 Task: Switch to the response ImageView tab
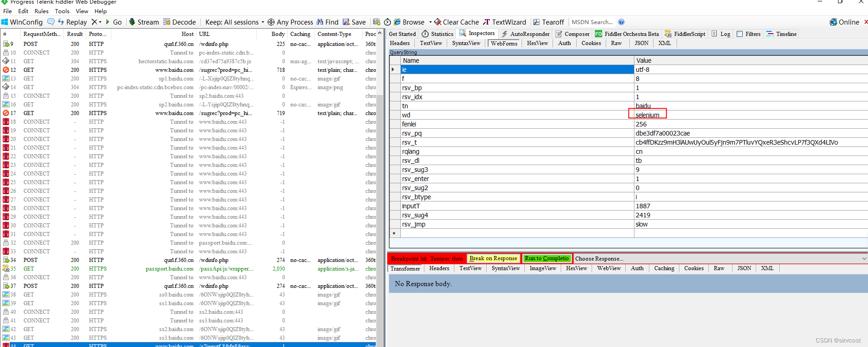click(x=543, y=268)
